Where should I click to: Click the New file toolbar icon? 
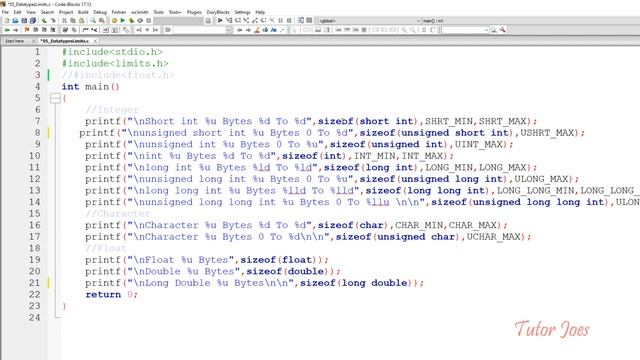7,20
